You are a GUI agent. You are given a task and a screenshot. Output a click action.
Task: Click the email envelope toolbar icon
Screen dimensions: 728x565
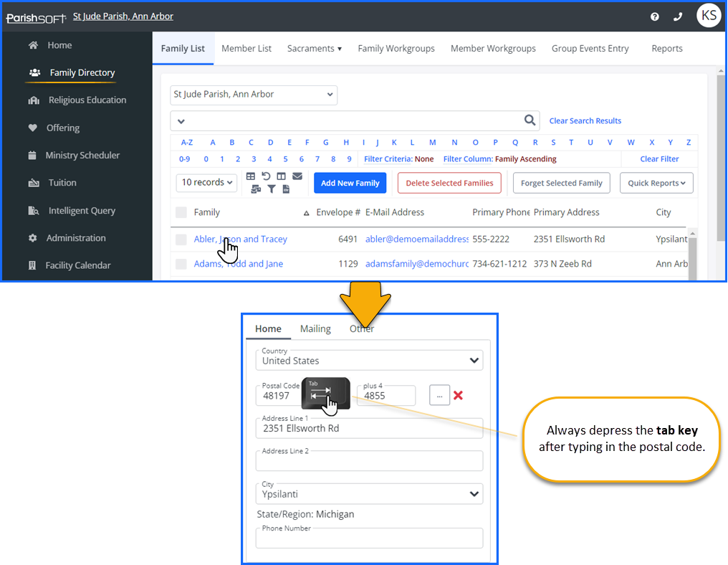(x=297, y=176)
